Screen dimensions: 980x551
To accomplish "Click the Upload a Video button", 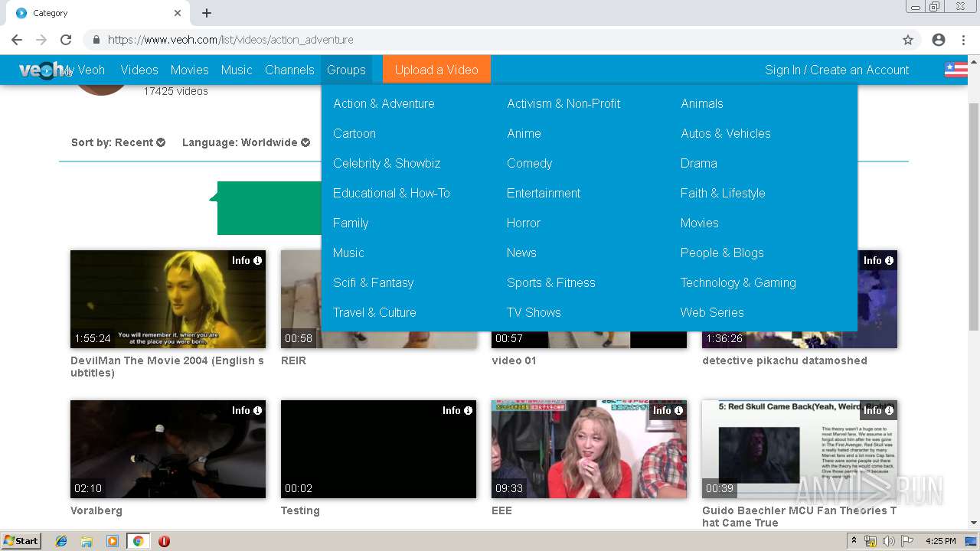I will [436, 70].
